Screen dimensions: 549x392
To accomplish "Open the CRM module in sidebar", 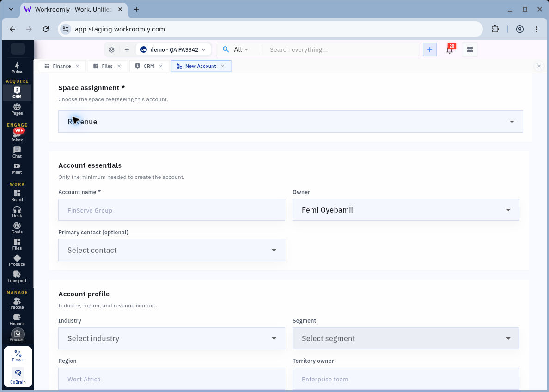I will (17, 92).
